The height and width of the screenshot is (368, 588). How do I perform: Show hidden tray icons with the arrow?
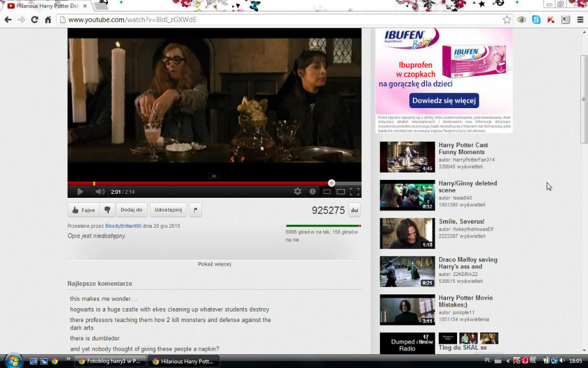click(508, 361)
